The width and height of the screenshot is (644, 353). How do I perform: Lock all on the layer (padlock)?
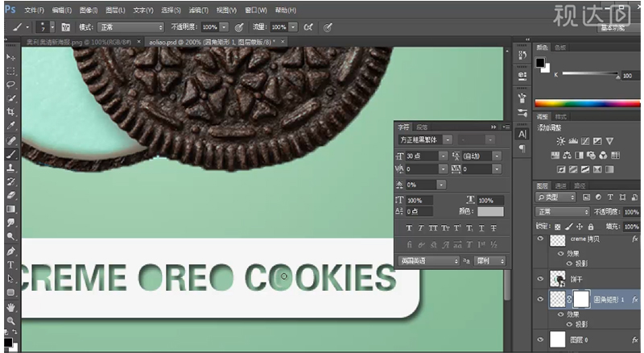(x=591, y=226)
